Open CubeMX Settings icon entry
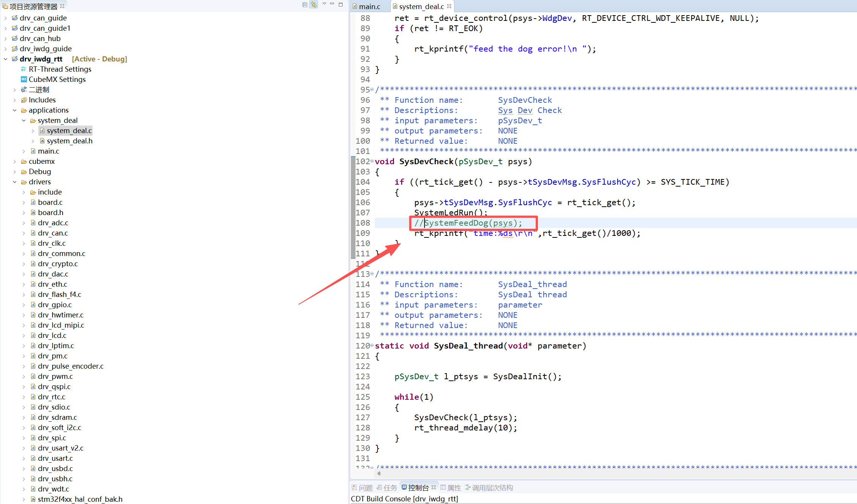Viewport: 857px width, 504px height. click(24, 79)
